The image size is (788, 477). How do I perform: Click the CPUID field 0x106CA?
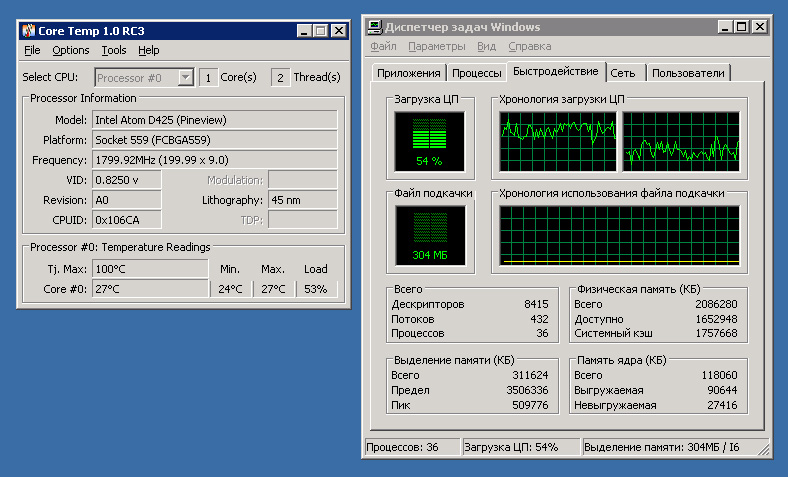click(x=127, y=220)
